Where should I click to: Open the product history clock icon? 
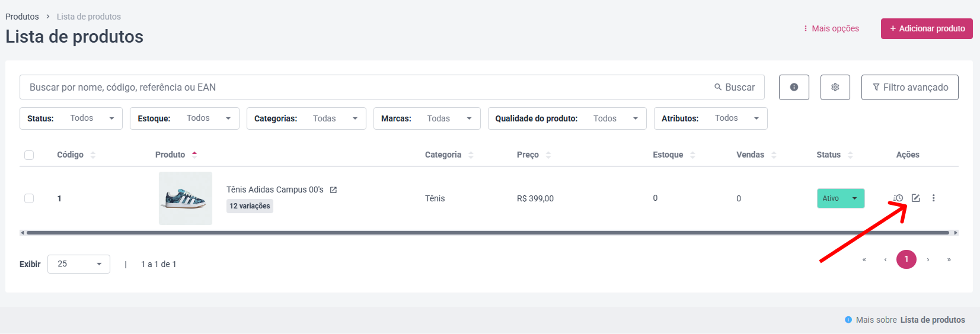(898, 198)
